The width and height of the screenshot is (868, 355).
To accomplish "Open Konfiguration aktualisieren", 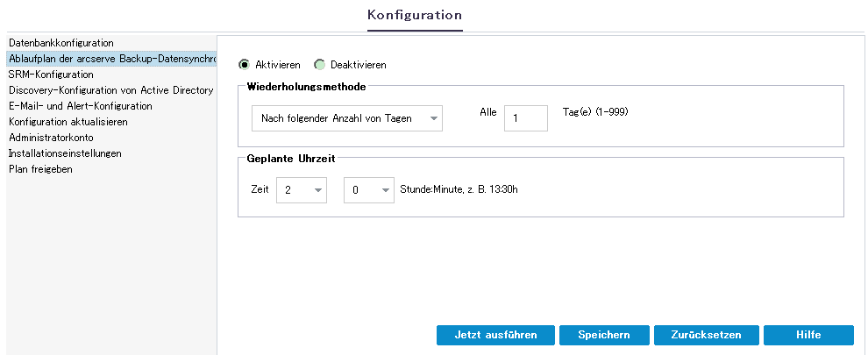I will click(68, 122).
